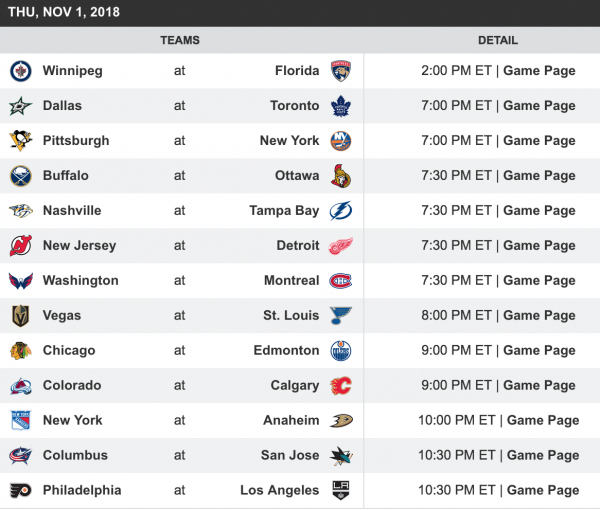Select the Edmonton Oilers logo
The image size is (600, 510).
340,351
